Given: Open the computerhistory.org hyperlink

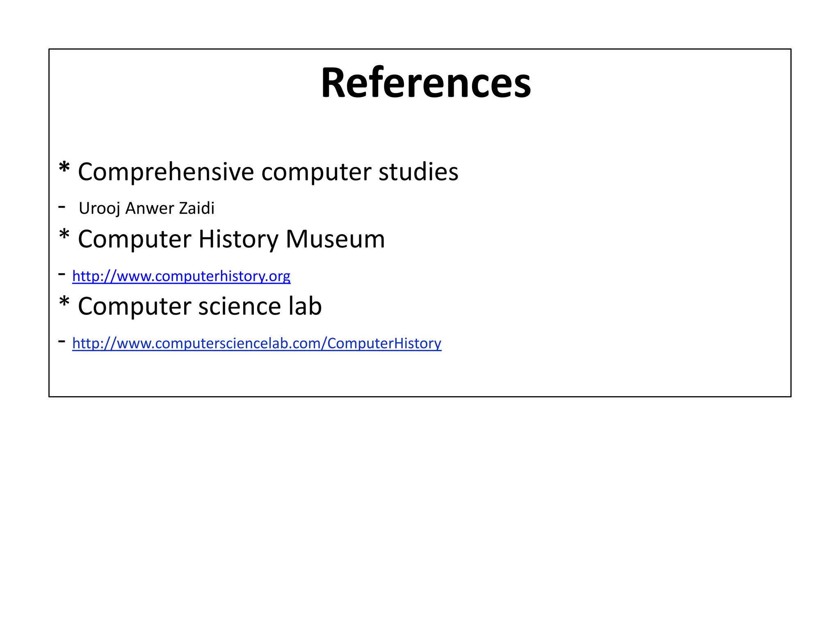Looking at the screenshot, I should pos(181,276).
